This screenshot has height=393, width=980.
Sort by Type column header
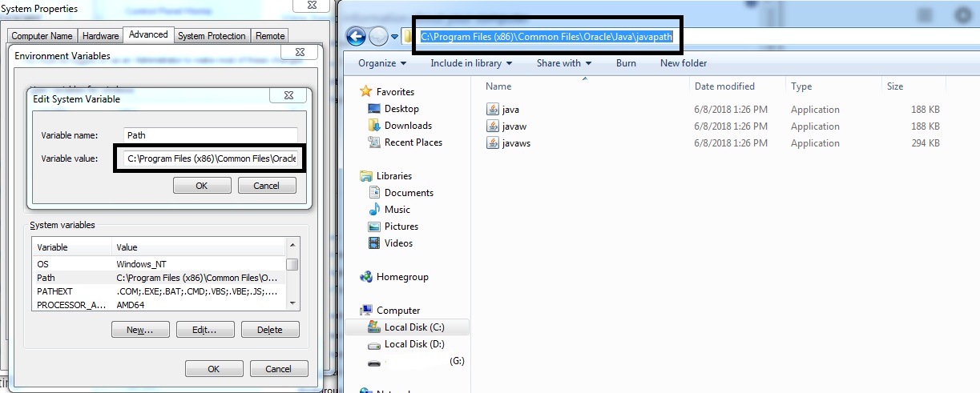pyautogui.click(x=801, y=86)
